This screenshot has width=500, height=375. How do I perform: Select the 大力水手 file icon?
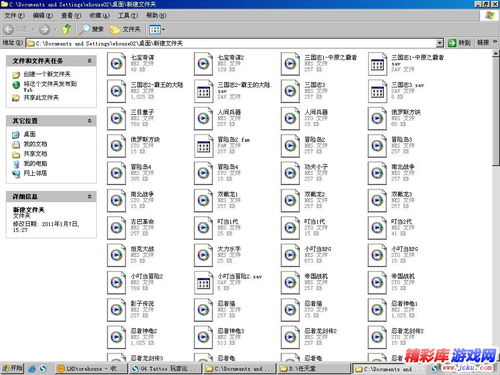pyautogui.click(x=203, y=255)
